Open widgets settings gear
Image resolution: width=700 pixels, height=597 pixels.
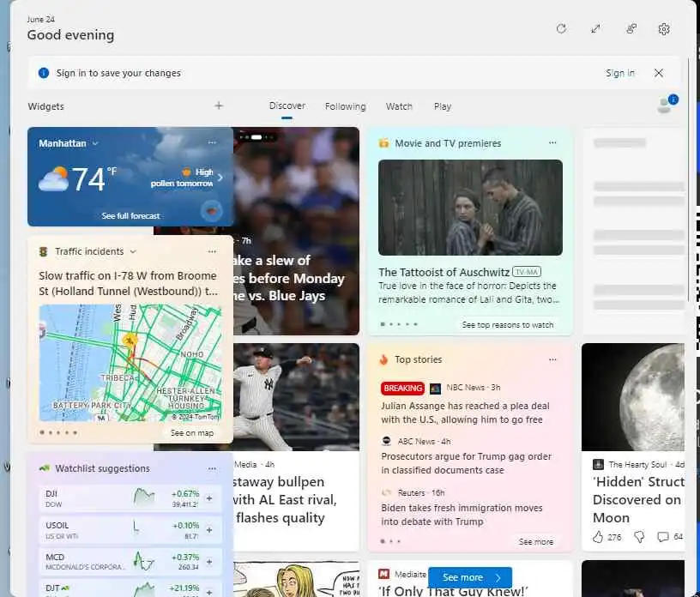pyautogui.click(x=664, y=29)
